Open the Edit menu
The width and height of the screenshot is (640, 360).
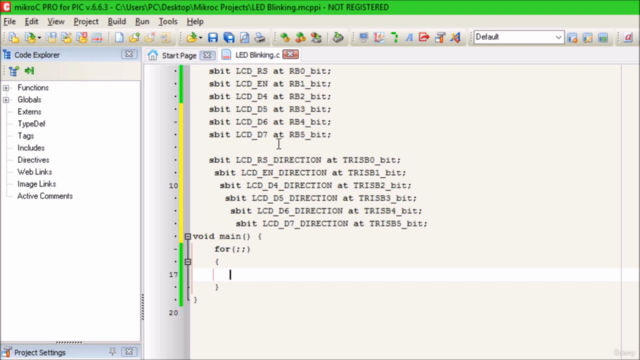coord(31,22)
